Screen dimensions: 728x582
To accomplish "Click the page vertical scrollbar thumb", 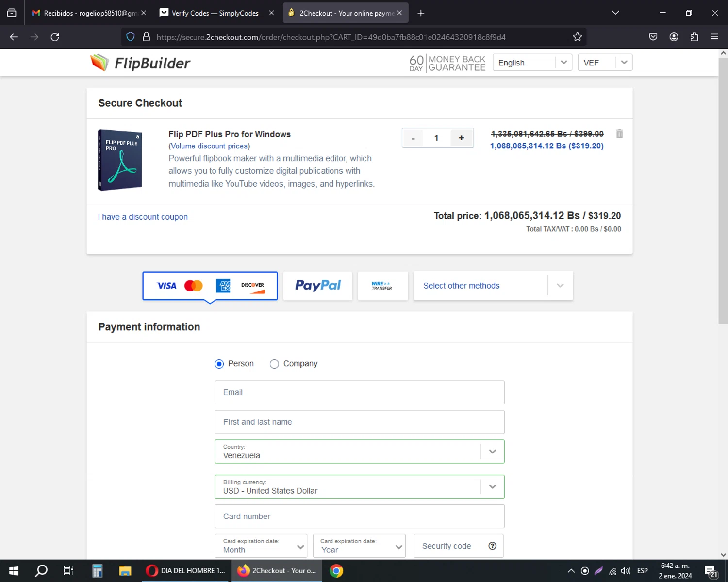I will tap(723, 191).
